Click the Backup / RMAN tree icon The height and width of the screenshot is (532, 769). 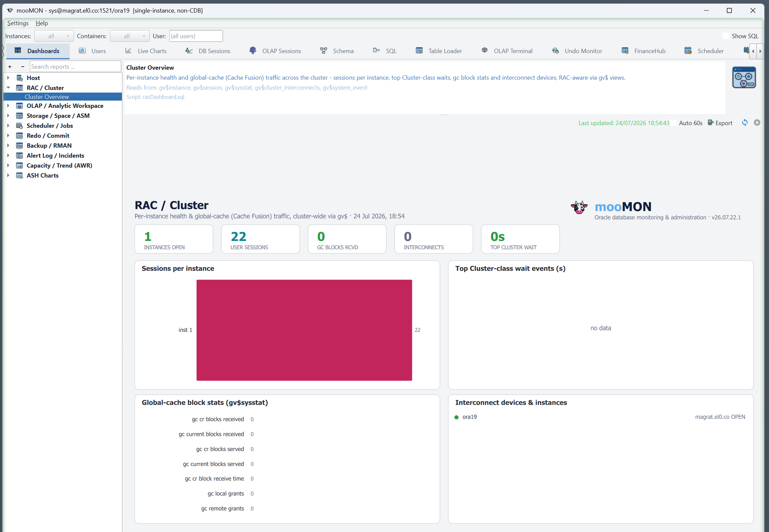point(20,146)
